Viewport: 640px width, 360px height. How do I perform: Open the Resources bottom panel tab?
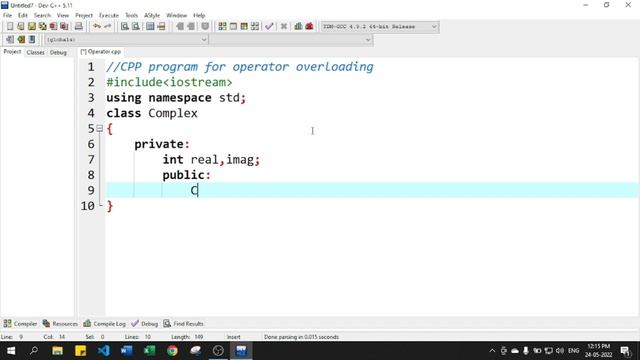point(60,324)
